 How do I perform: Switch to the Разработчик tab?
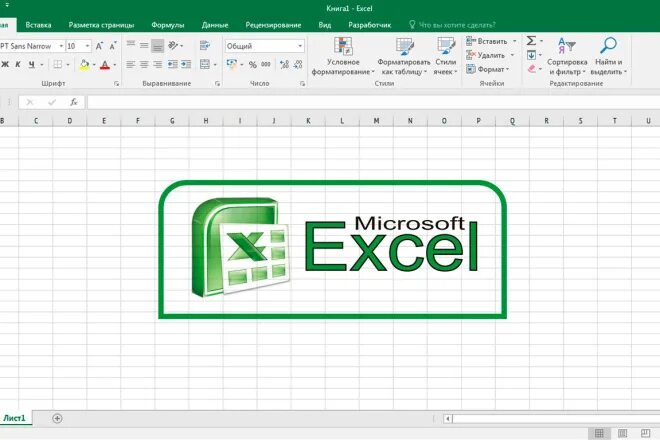click(370, 25)
